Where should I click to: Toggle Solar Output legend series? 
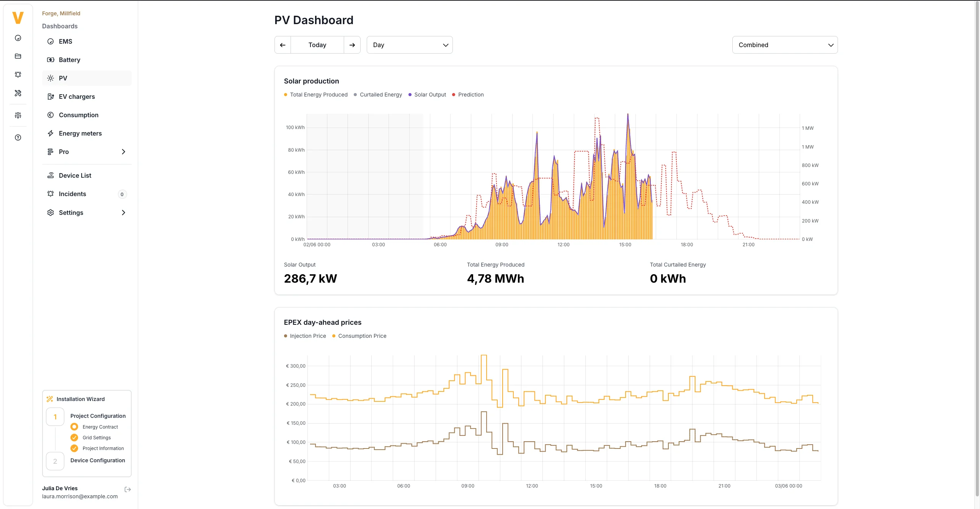(427, 95)
